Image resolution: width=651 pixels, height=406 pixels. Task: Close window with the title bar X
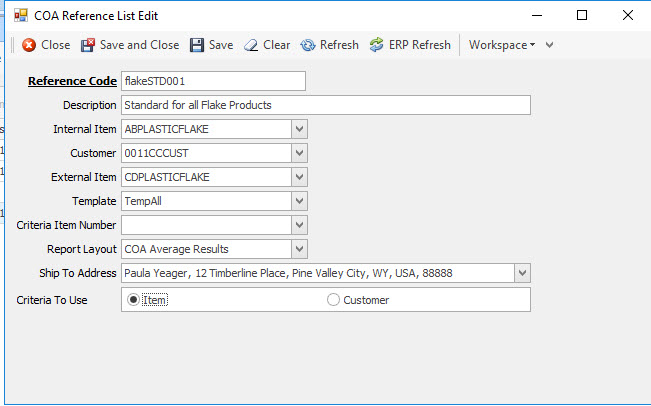(628, 15)
